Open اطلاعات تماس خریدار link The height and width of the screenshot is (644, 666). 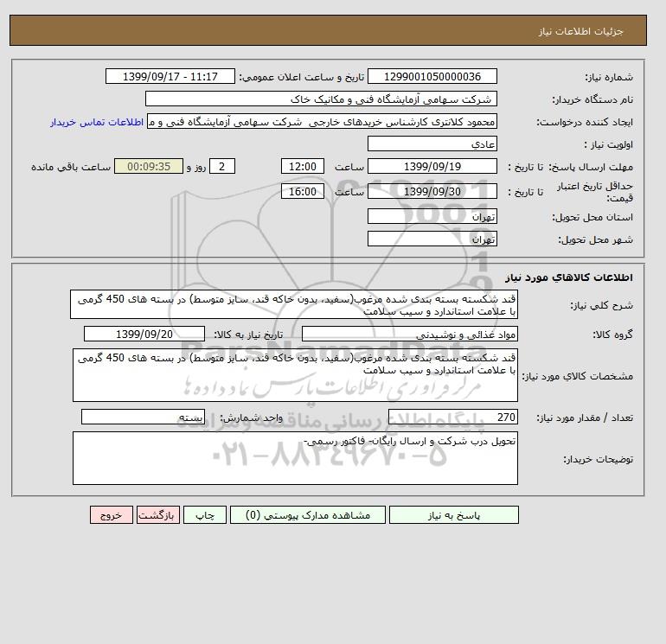97,122
